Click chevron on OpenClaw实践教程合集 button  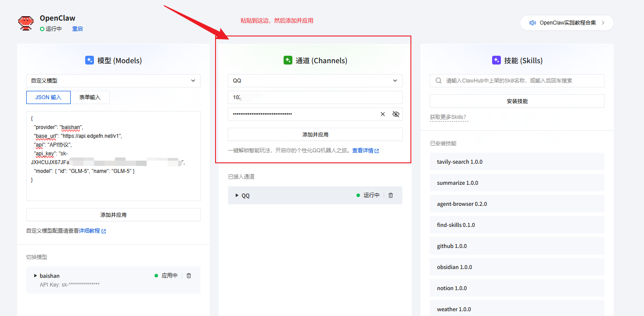[603, 23]
